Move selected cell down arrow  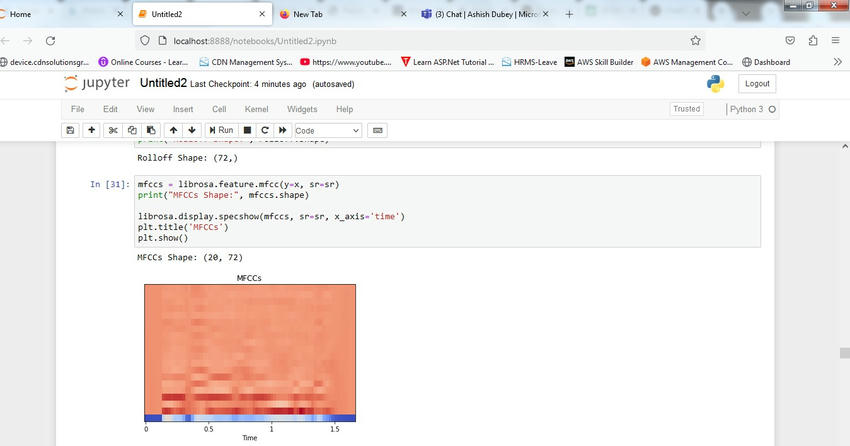(192, 131)
